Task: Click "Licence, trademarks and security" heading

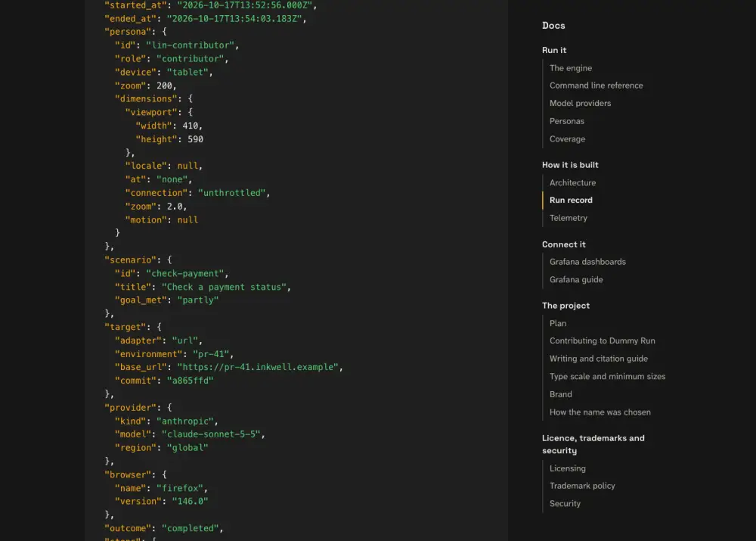Action: [x=593, y=444]
